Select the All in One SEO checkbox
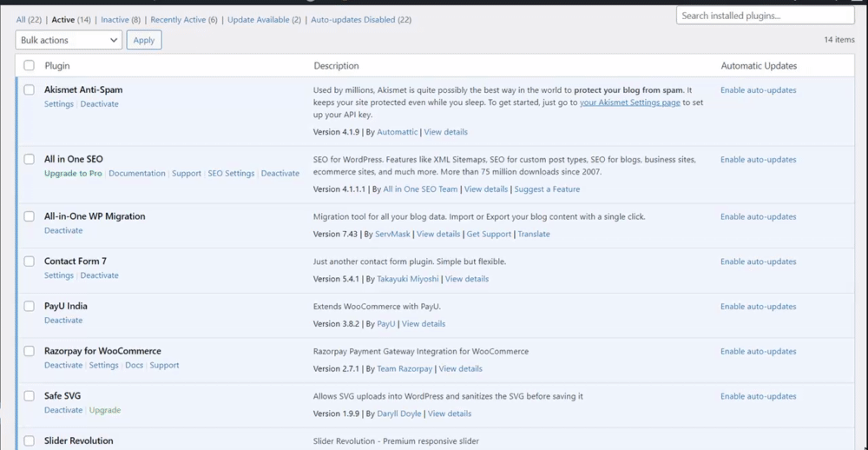Screen dimensions: 868x450 tap(29, 159)
